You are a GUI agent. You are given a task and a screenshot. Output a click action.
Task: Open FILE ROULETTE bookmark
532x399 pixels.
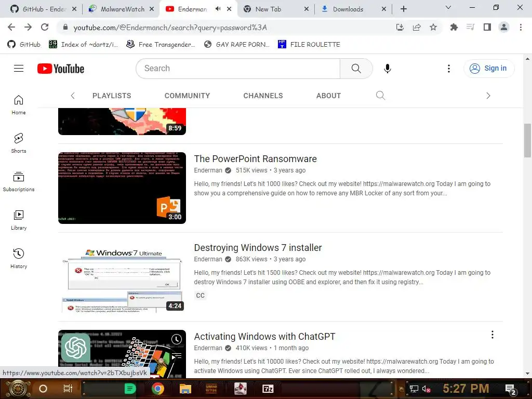(x=309, y=45)
